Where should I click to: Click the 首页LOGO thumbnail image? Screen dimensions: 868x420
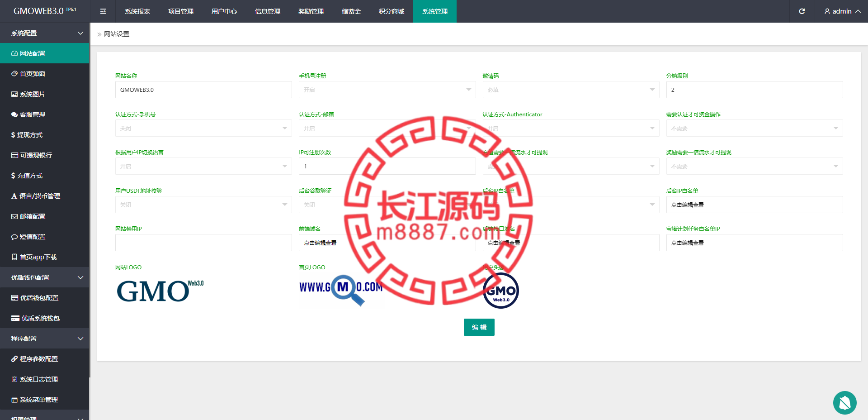(x=341, y=290)
